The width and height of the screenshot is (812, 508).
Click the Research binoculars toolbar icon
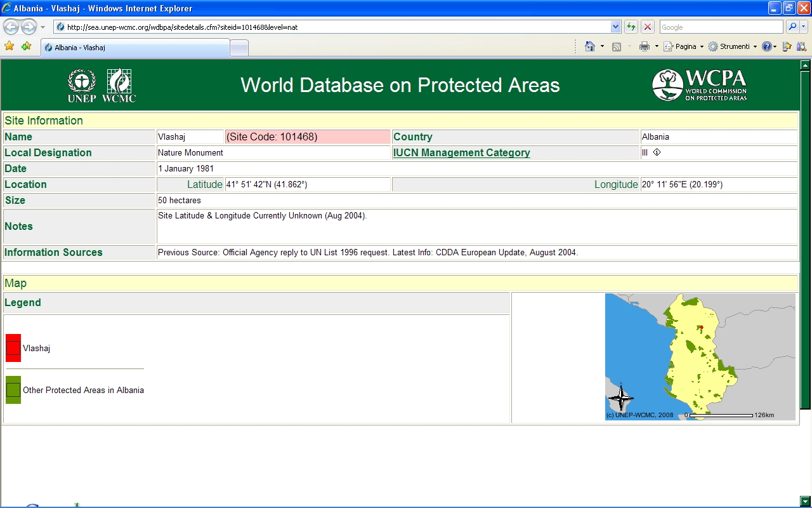click(801, 46)
